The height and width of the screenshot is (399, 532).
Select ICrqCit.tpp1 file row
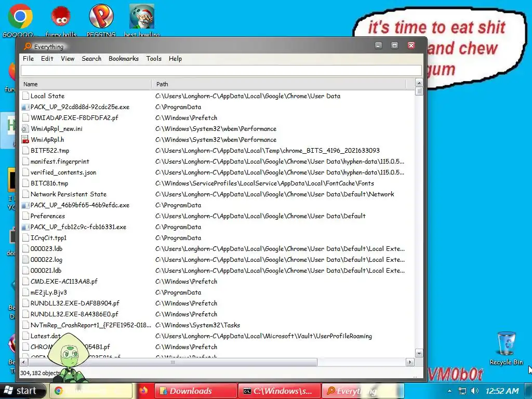point(217,238)
